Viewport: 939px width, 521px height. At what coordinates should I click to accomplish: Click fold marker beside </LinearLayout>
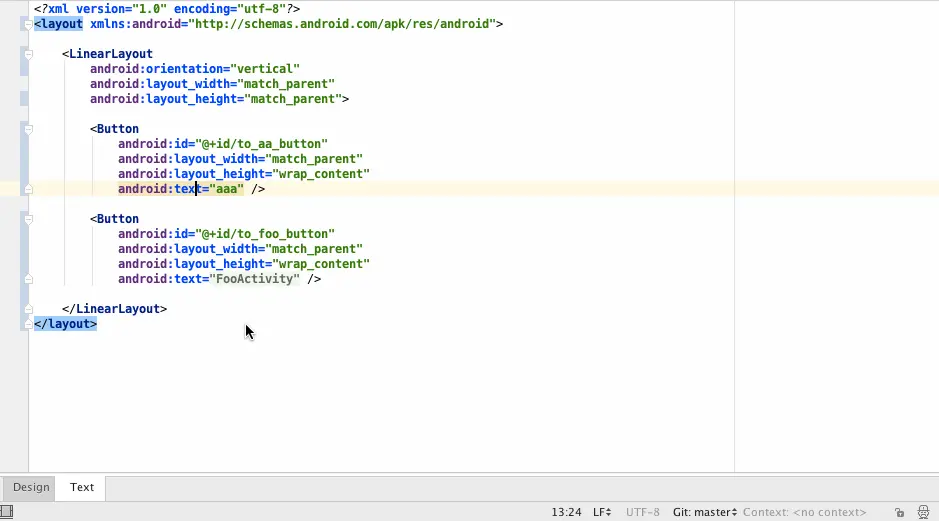click(28, 309)
